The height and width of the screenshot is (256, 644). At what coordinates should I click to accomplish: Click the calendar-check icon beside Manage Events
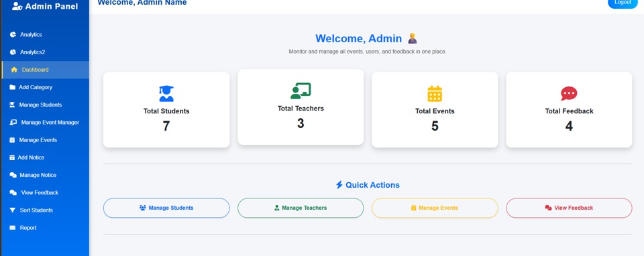pos(12,140)
